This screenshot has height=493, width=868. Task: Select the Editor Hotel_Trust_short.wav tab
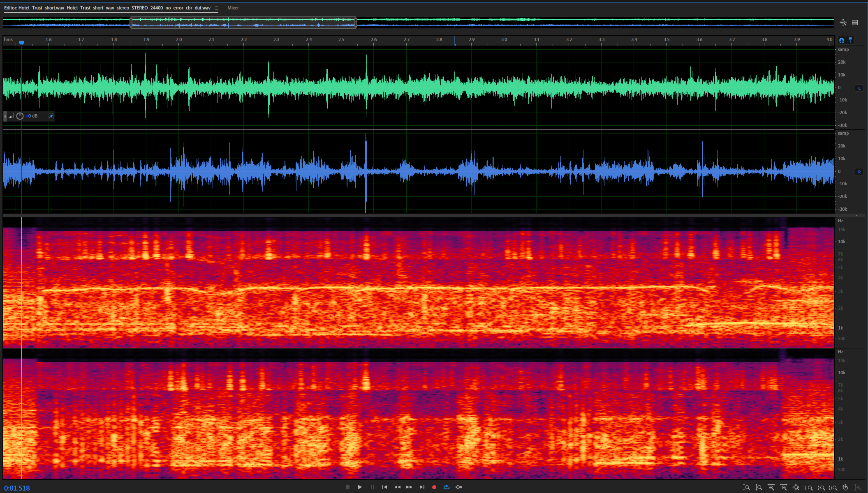(x=108, y=8)
